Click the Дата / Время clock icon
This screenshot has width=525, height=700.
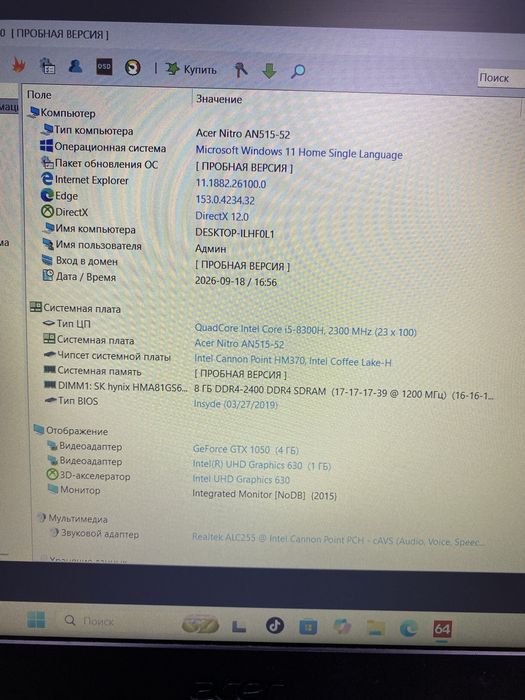[x=48, y=275]
